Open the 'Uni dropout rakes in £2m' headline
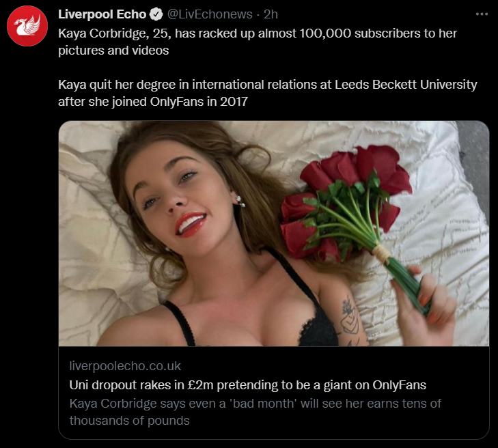The image size is (498, 448). click(x=247, y=384)
